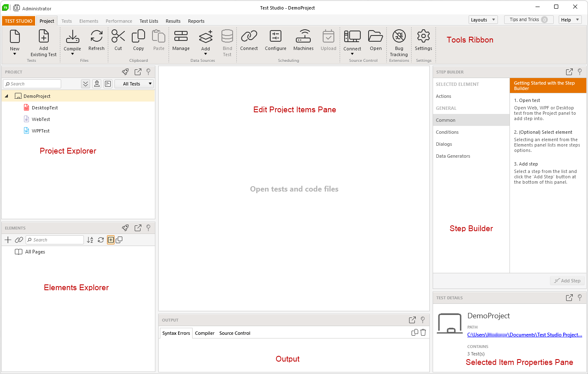
Task: Copy the output contents icon
Action: point(415,332)
